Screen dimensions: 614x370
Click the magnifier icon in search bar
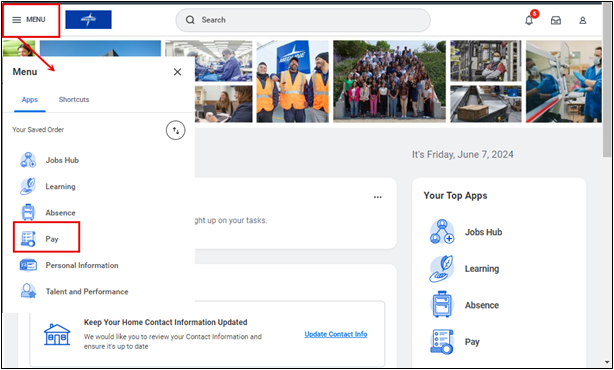pyautogui.click(x=190, y=20)
